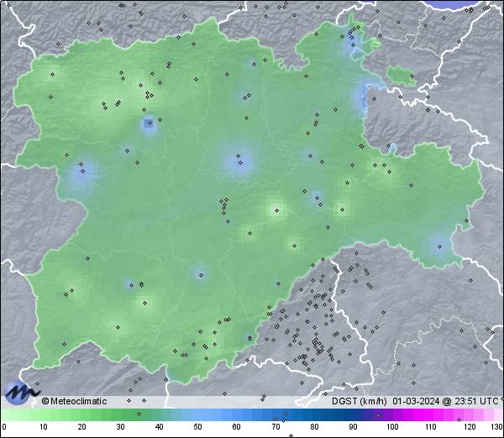
Task: Click the 80 label on the wind scale
Action: point(314,427)
